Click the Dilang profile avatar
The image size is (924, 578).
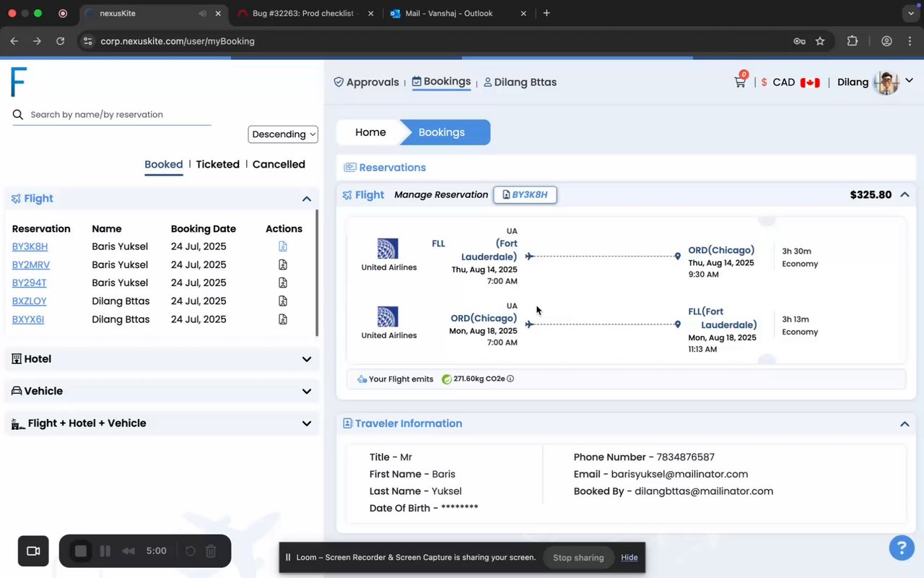pos(886,82)
